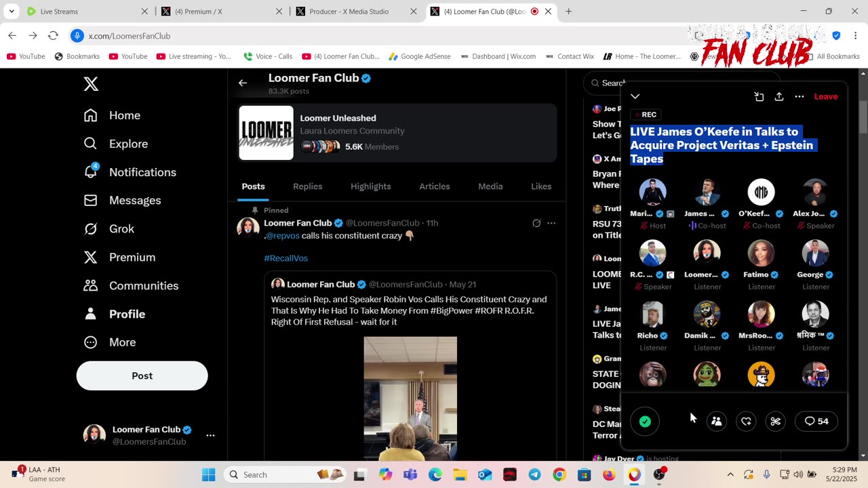Open Fatimo listener avatar
The image size is (868, 488).
click(761, 253)
